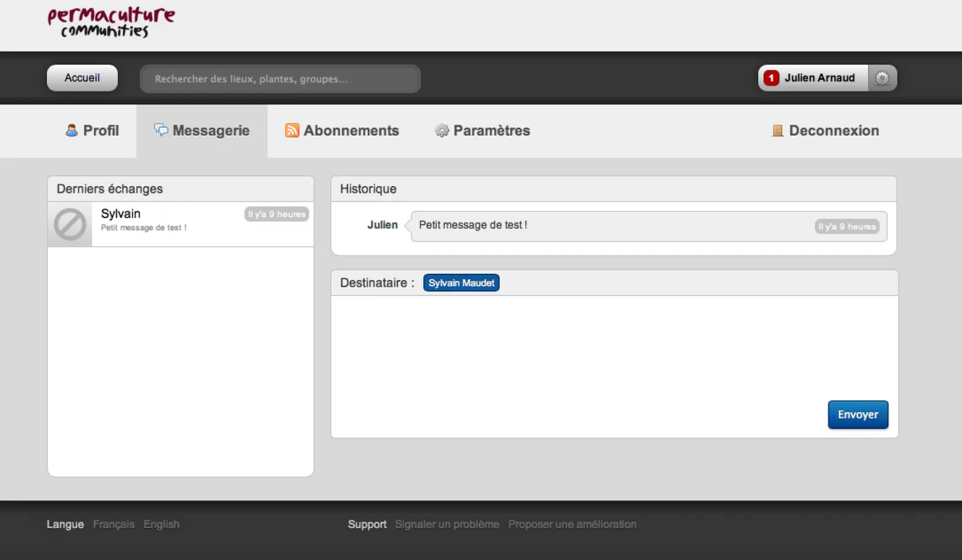Viewport: 962px width, 560px height.
Task: Open Signaler un problème link
Action: click(447, 524)
